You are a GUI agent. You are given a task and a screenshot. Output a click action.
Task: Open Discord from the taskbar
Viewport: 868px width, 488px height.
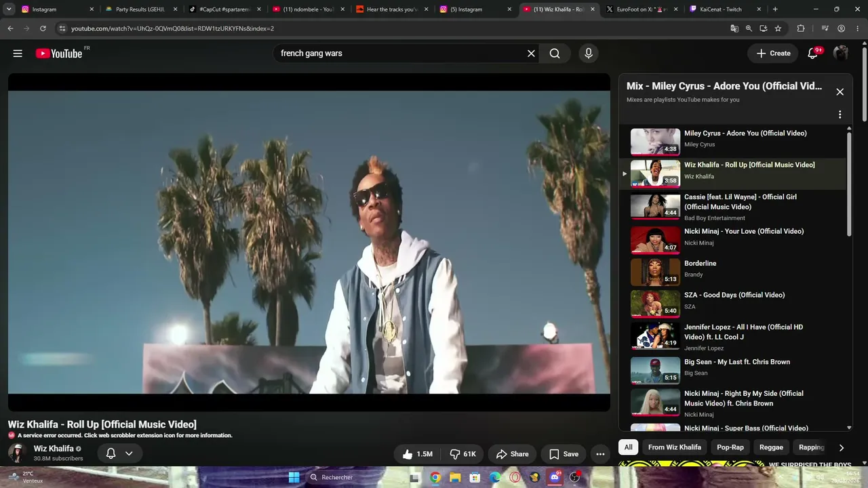click(555, 477)
